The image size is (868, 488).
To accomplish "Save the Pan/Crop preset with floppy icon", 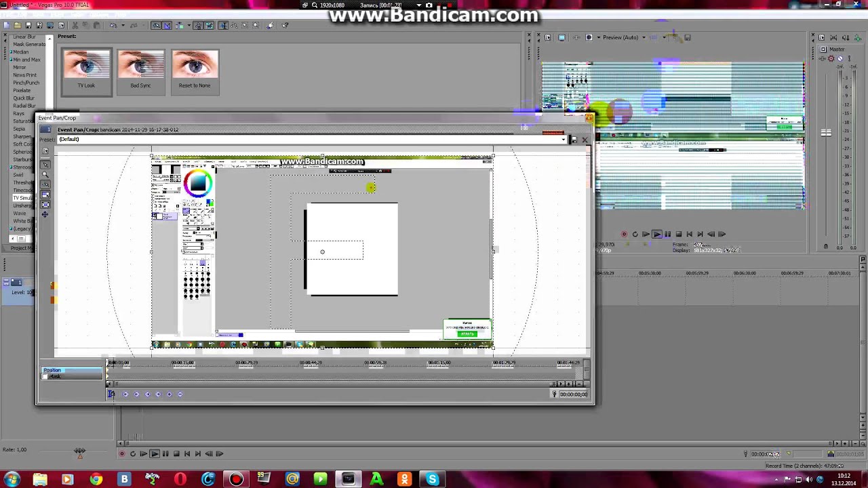I will click(574, 140).
